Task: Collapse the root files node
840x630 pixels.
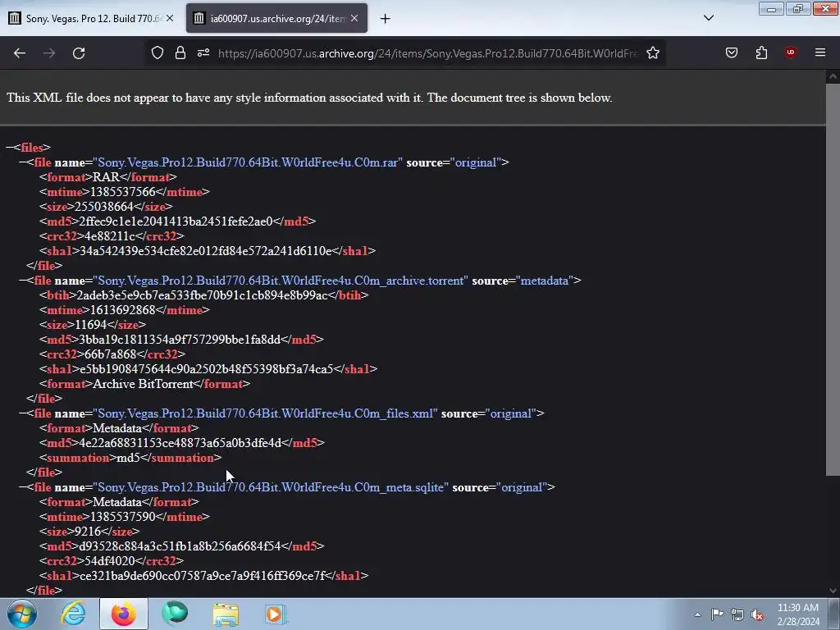Action: pyautogui.click(x=9, y=148)
